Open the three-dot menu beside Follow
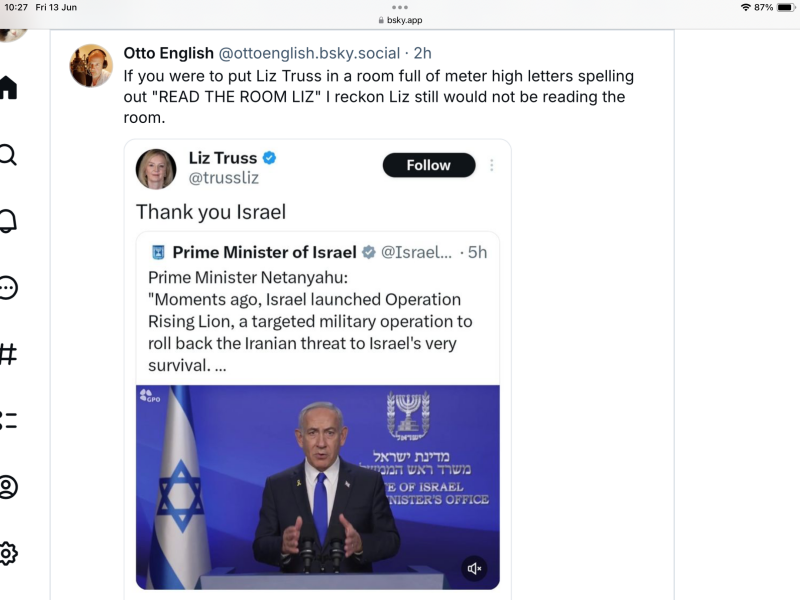Image resolution: width=800 pixels, height=600 pixels. click(x=491, y=165)
